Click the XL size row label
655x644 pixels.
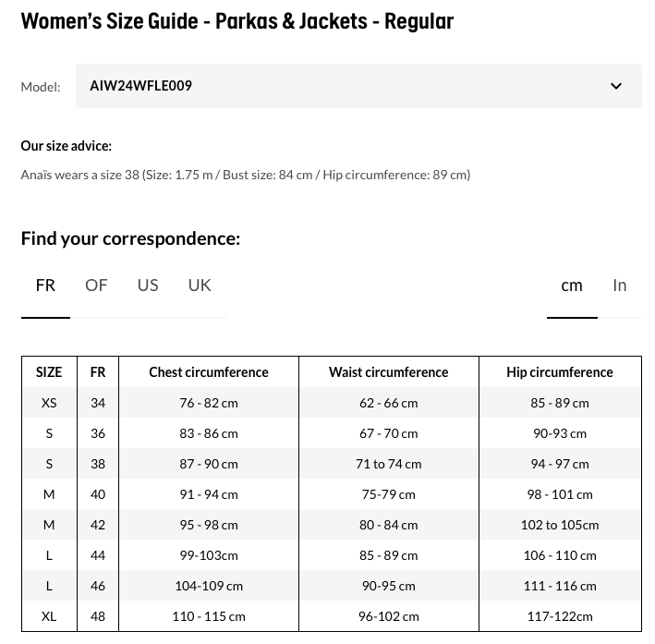(x=49, y=616)
